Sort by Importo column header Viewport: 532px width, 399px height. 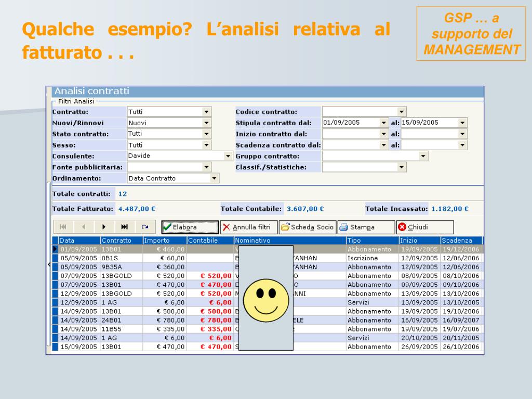tap(165, 240)
